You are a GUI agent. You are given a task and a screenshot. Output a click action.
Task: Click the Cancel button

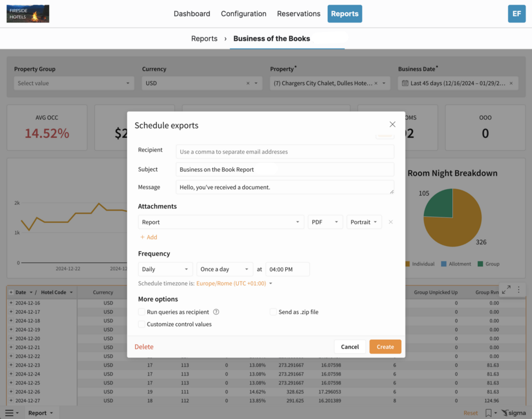(350, 346)
